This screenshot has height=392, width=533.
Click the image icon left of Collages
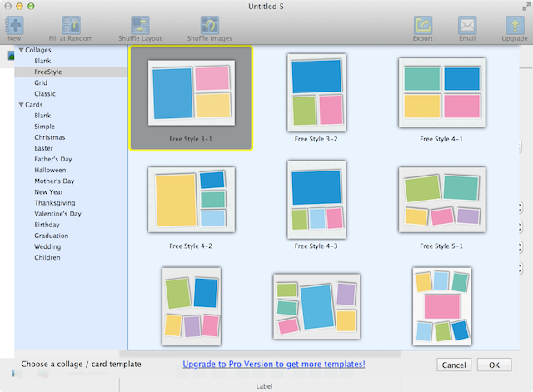[11, 56]
